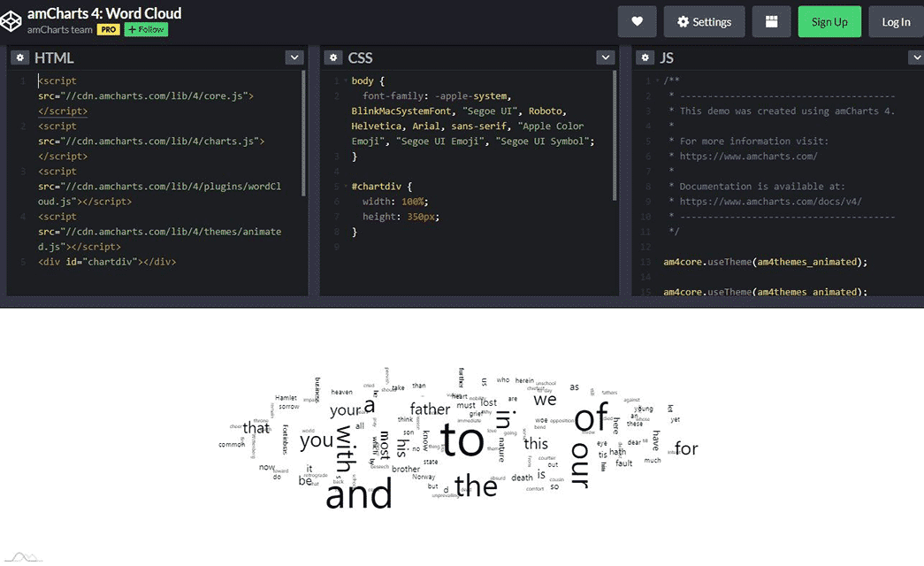Image resolution: width=924 pixels, height=566 pixels.
Task: Click the word 'Hamlet' in the cloud
Action: coord(286,398)
